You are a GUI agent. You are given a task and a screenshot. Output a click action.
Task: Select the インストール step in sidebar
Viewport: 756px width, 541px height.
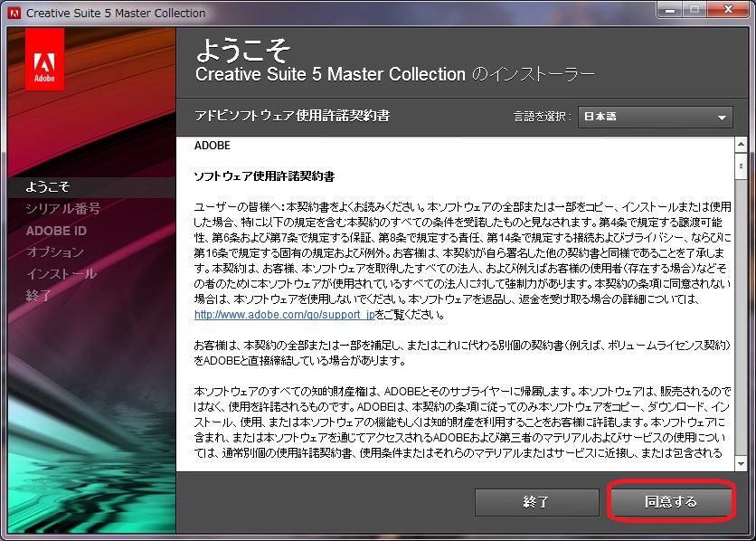(x=61, y=274)
